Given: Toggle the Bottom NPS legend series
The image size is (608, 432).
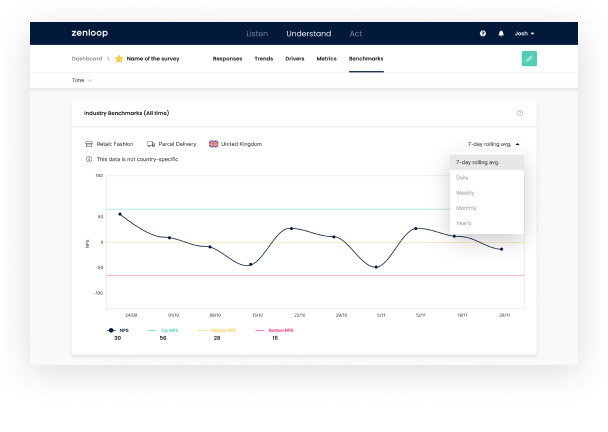Looking at the screenshot, I should tap(274, 330).
